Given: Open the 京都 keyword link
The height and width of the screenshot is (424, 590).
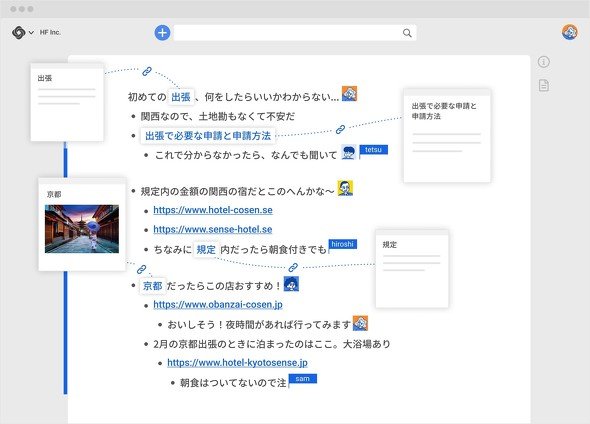Looking at the screenshot, I should point(152,286).
